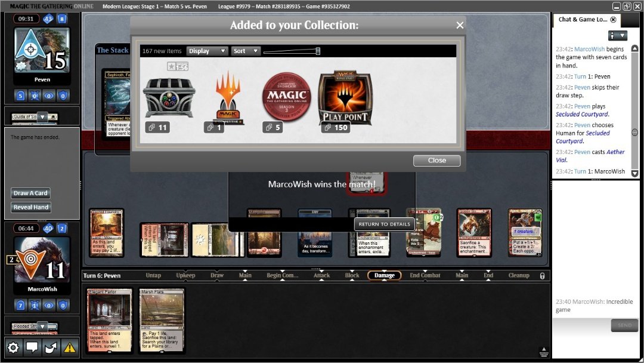Click the 'The game has ended.' message
Screen dimensions: 644x363
(35, 137)
